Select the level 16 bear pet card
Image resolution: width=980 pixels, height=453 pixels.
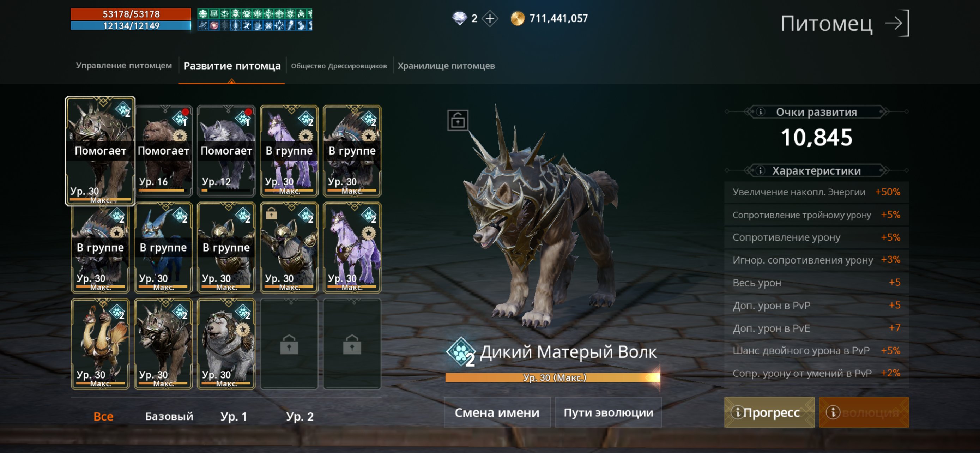[163, 151]
